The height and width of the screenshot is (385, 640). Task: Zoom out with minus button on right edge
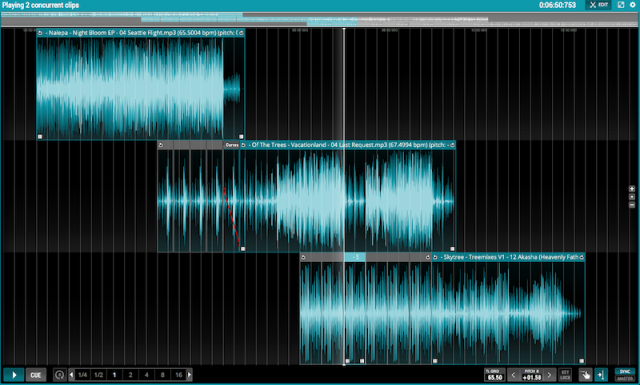pos(632,205)
